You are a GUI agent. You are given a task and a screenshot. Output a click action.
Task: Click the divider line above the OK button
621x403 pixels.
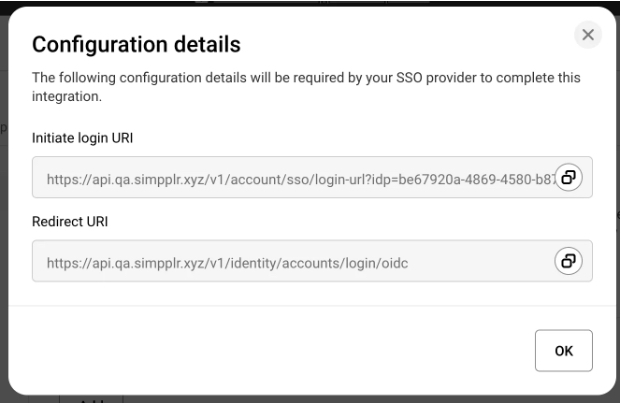[300, 306]
